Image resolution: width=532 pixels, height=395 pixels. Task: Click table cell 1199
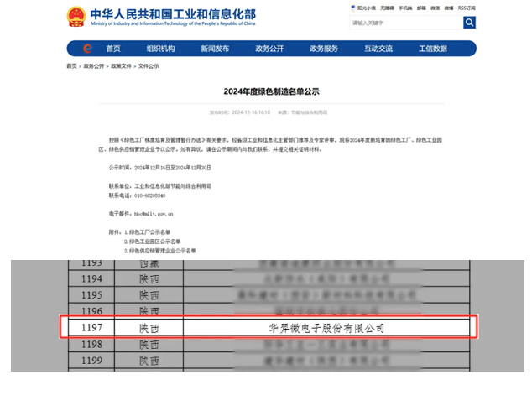(91, 361)
